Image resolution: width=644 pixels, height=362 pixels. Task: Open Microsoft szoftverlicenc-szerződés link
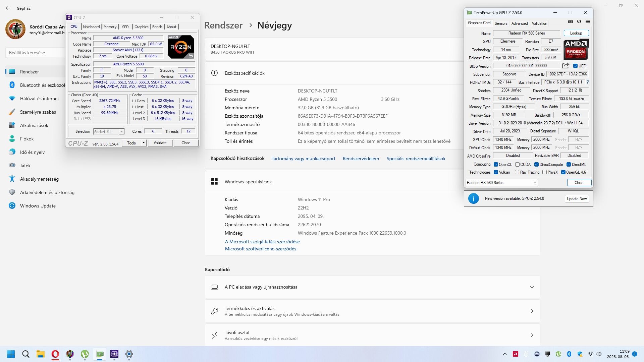[x=261, y=249]
